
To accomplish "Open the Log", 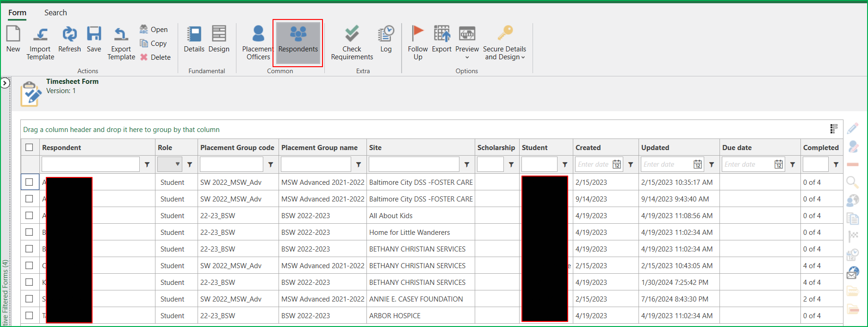I will (386, 39).
